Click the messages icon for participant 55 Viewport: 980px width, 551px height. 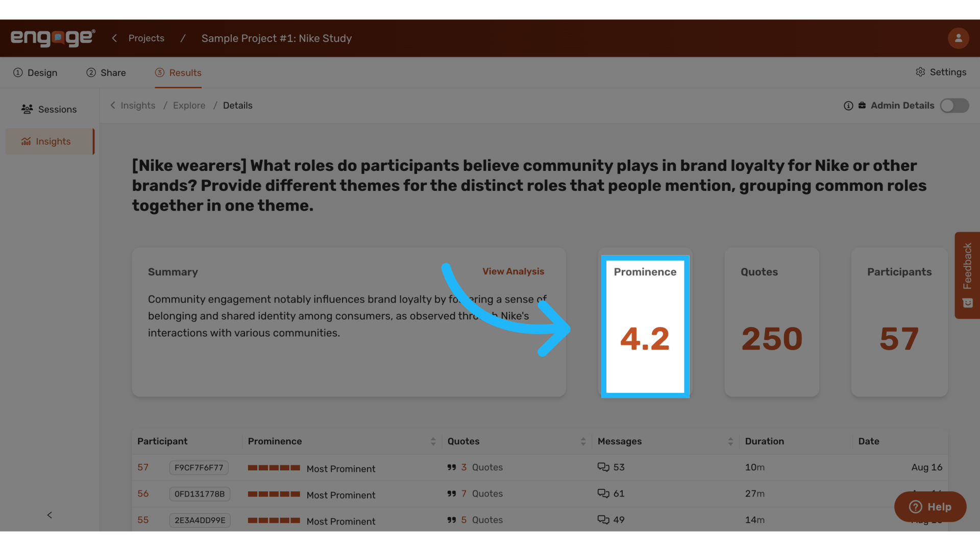tap(603, 520)
